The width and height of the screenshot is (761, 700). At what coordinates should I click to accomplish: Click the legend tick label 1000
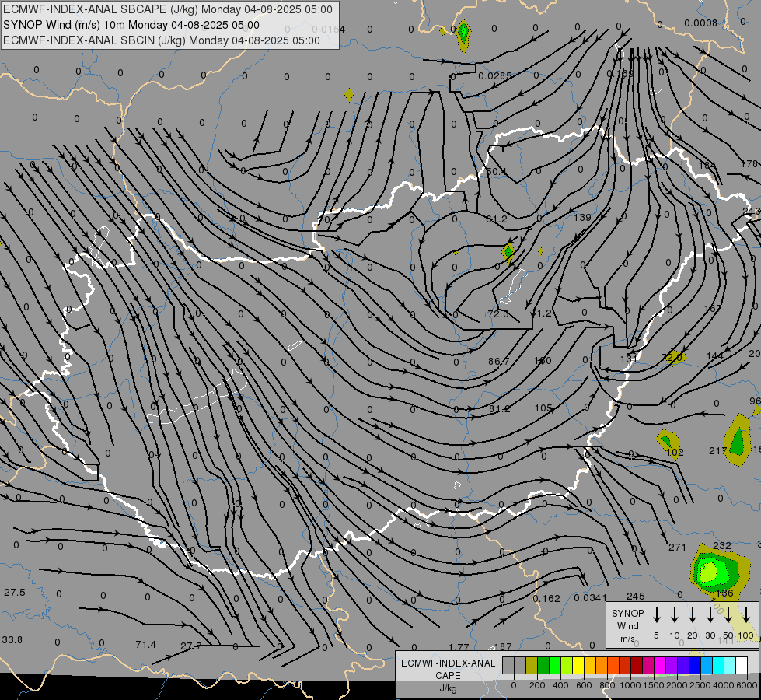[x=630, y=685]
